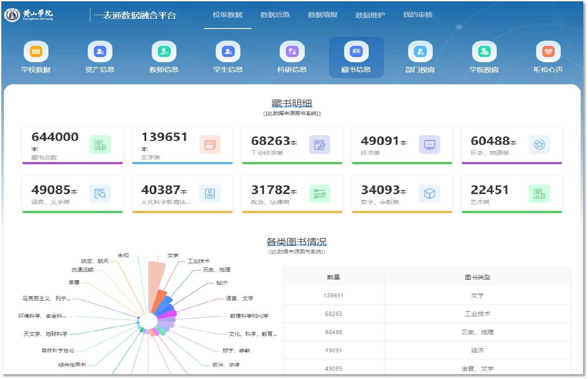Click the 自然科学总论 chart label
The image size is (588, 379).
(x=58, y=350)
